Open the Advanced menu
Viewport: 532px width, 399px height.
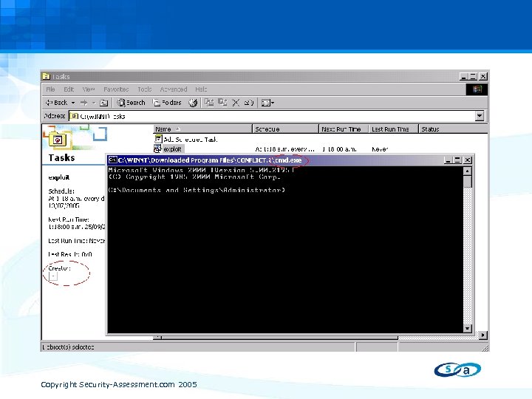(174, 89)
